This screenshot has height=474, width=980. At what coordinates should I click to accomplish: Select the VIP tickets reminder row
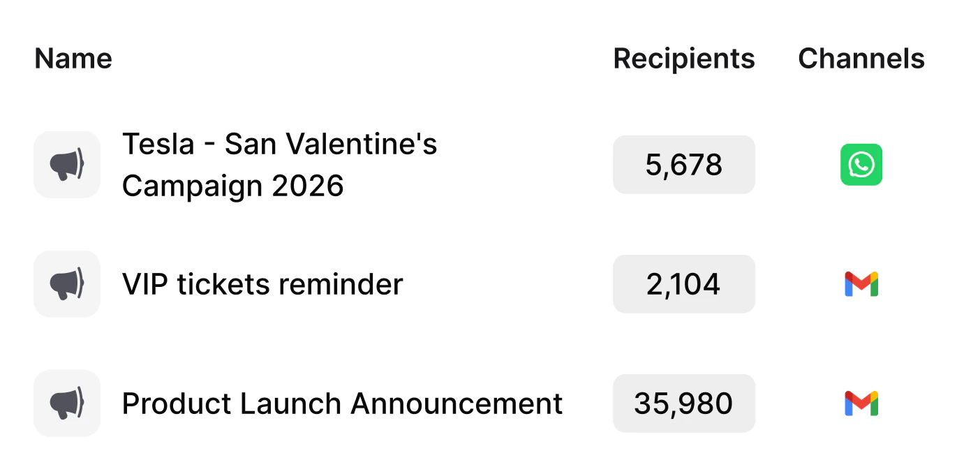[x=419, y=283]
